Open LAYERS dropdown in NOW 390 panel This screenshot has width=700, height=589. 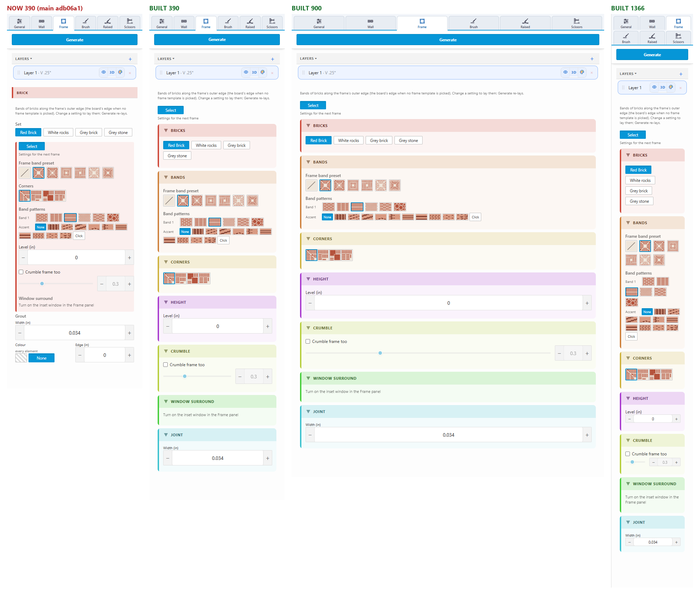click(x=24, y=59)
